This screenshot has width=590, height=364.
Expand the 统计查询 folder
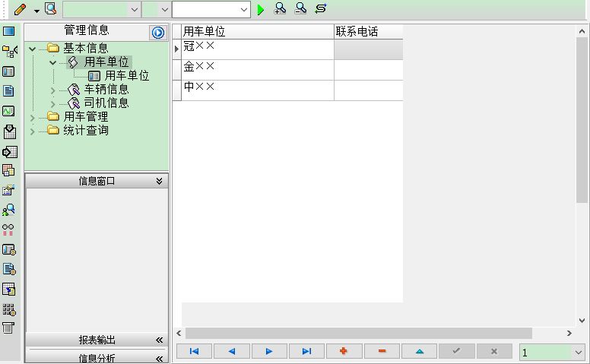tap(33, 131)
